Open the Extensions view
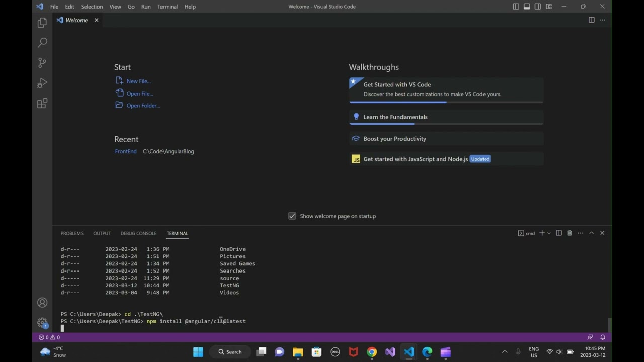The width and height of the screenshot is (644, 362). (42, 103)
